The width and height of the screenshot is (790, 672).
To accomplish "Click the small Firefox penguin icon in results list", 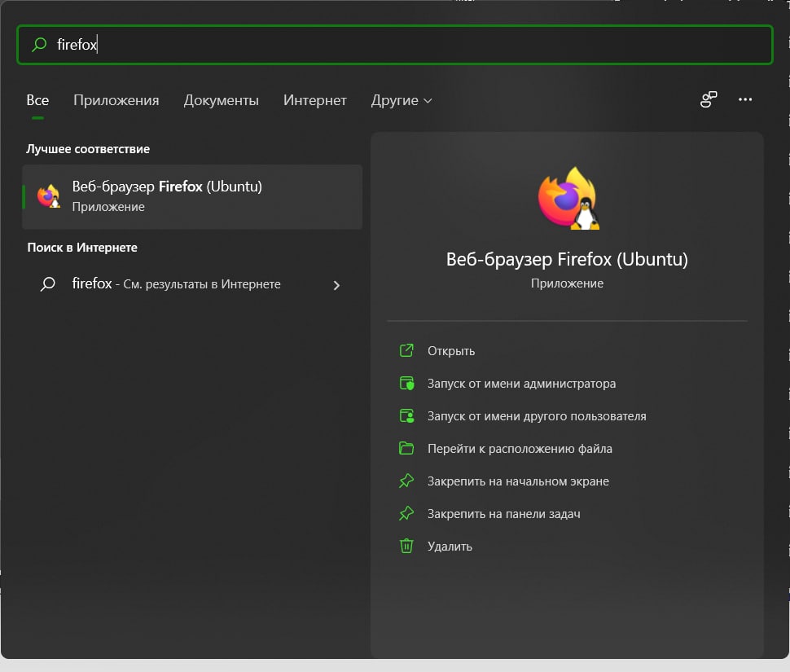I will click(x=48, y=196).
